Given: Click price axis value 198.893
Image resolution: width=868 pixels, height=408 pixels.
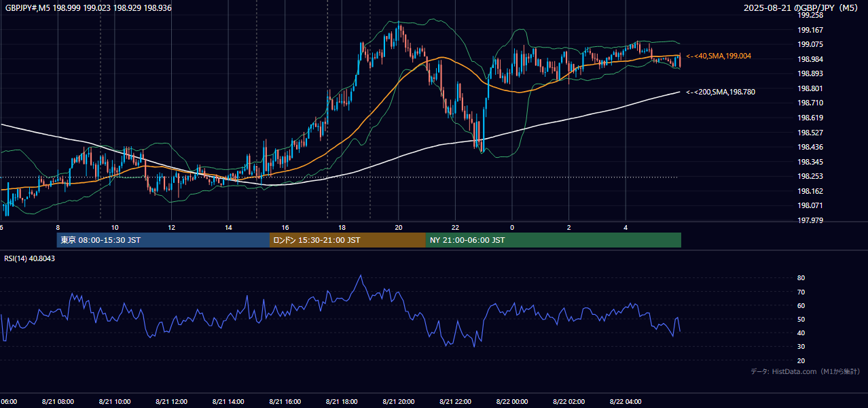Looking at the screenshot, I should coord(810,73).
